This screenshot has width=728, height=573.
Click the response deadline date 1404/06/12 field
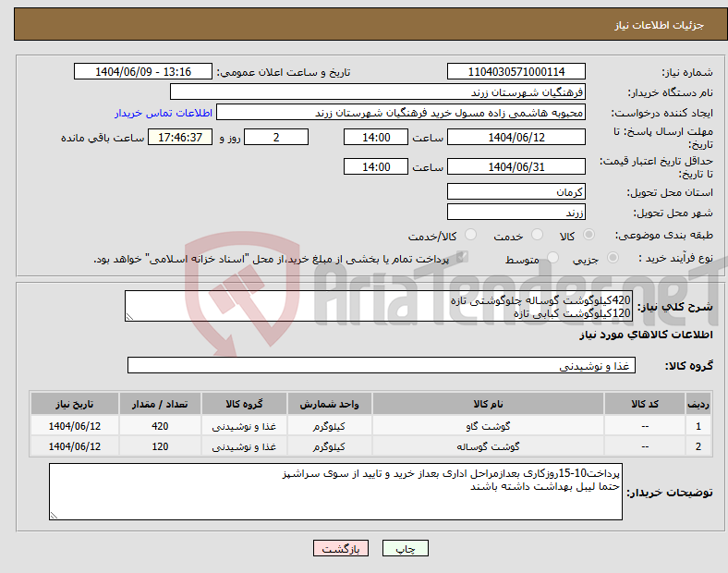[x=516, y=137]
